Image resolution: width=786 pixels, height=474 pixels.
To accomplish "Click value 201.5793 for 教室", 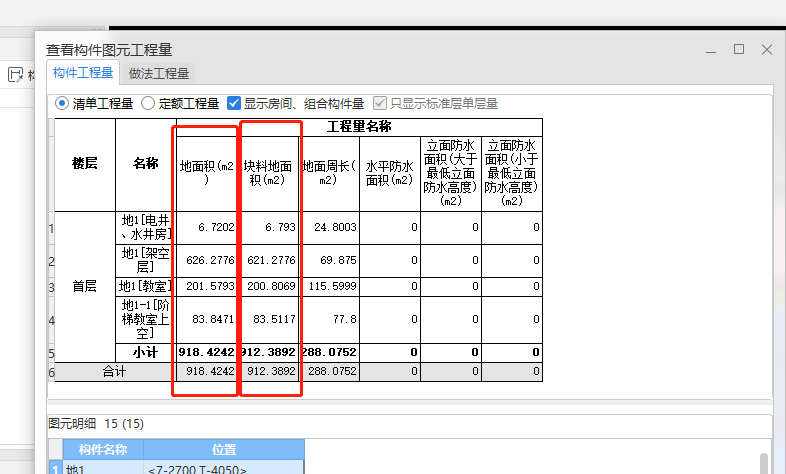I will pos(207,287).
